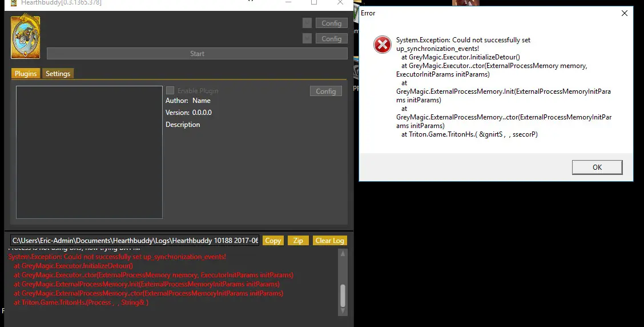Screen dimensions: 644x327
Task: Copy the log path with Copy button
Action: [273, 241]
